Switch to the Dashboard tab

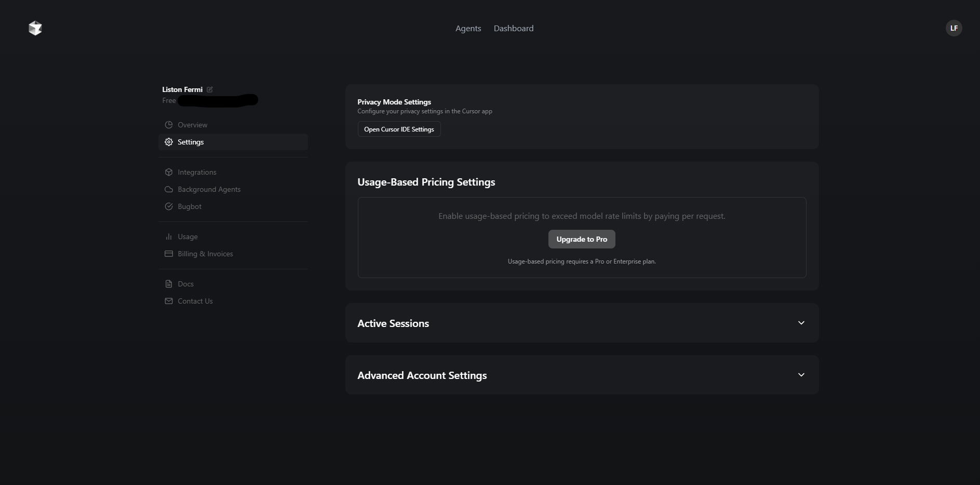point(514,28)
